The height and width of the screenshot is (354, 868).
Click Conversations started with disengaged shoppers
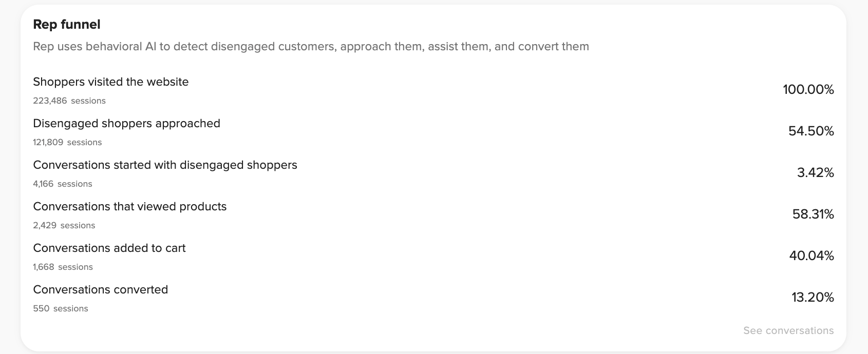pyautogui.click(x=165, y=165)
